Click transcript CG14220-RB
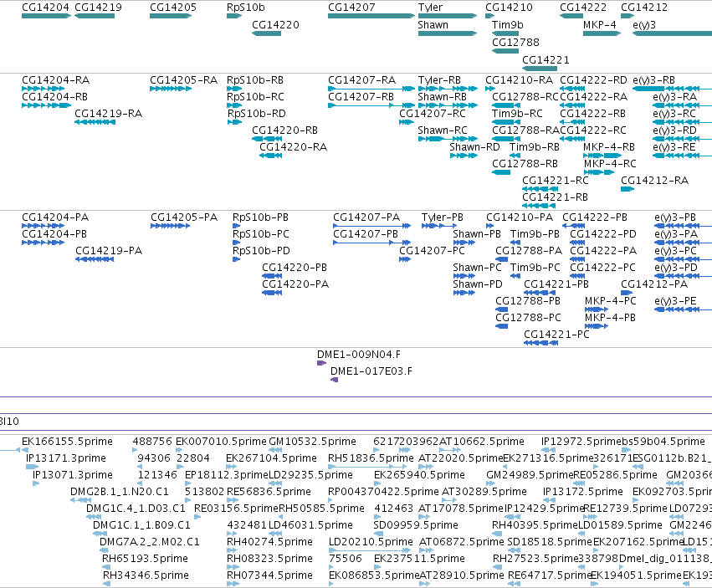The height and width of the screenshot is (588, 712). [x=285, y=130]
